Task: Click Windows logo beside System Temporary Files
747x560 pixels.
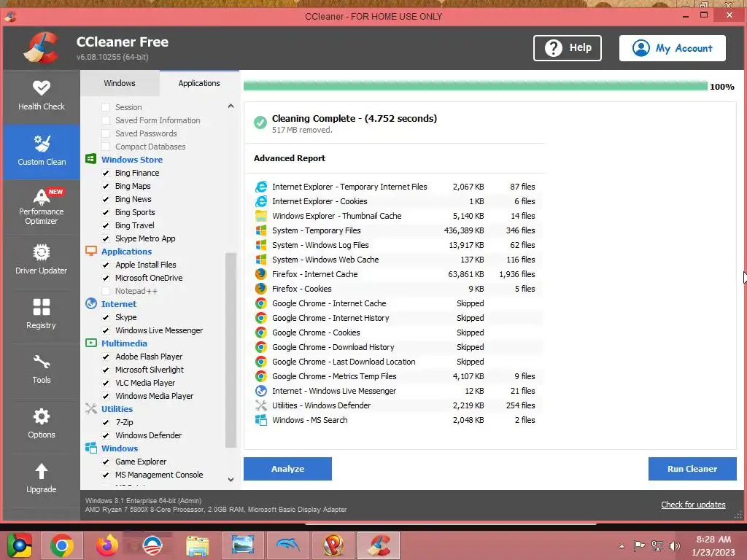Action: coord(260,230)
